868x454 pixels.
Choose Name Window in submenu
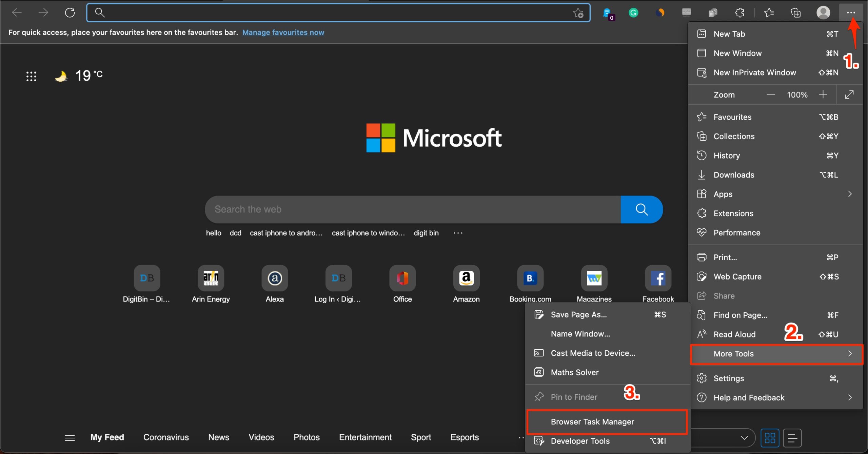[608, 334]
